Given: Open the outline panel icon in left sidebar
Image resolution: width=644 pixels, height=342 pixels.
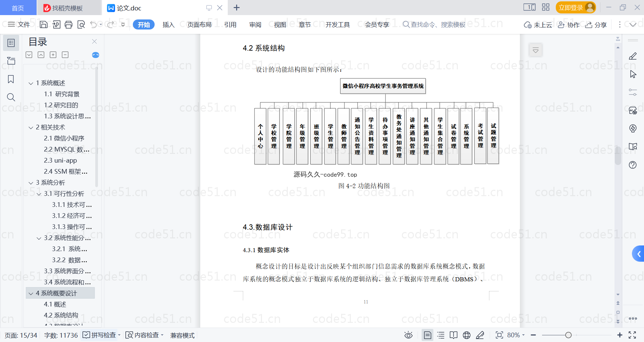Looking at the screenshot, I should click(11, 43).
